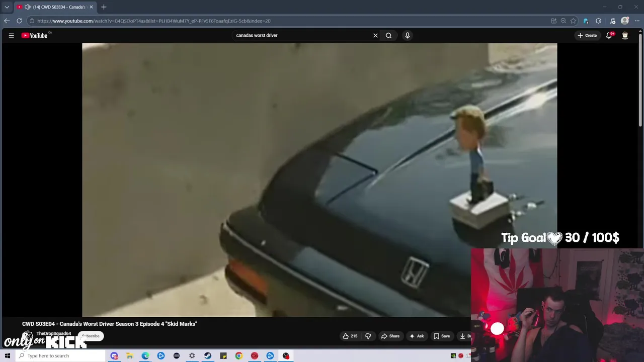Share this video
644x362 pixels.
click(x=390, y=336)
